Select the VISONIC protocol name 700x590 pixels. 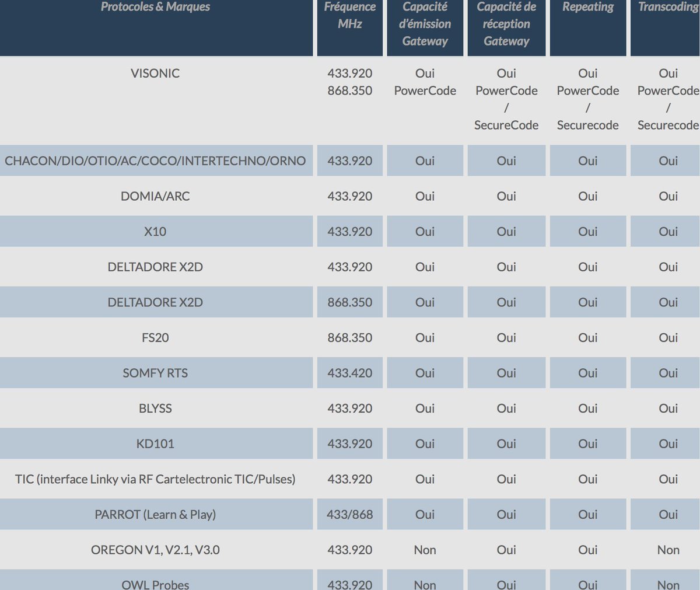[155, 74]
